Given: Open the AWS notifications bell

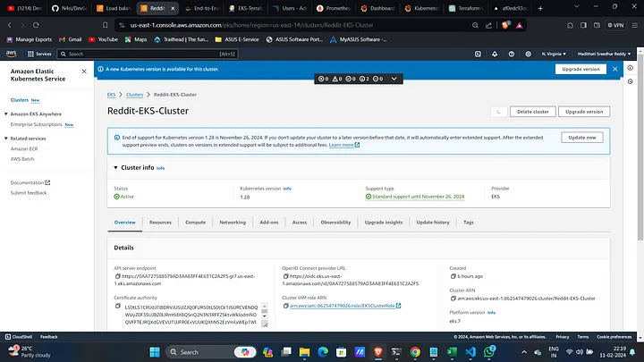Looking at the screenshot, I should pos(495,54).
